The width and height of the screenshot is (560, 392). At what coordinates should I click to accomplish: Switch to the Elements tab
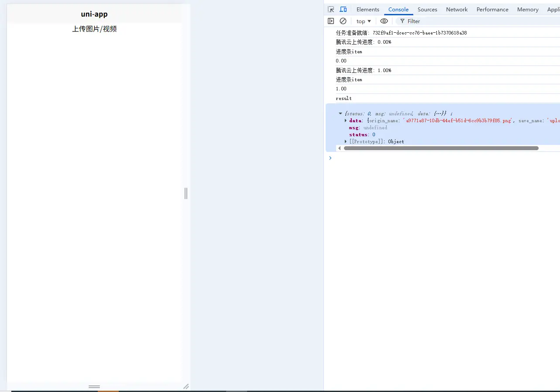point(368,9)
